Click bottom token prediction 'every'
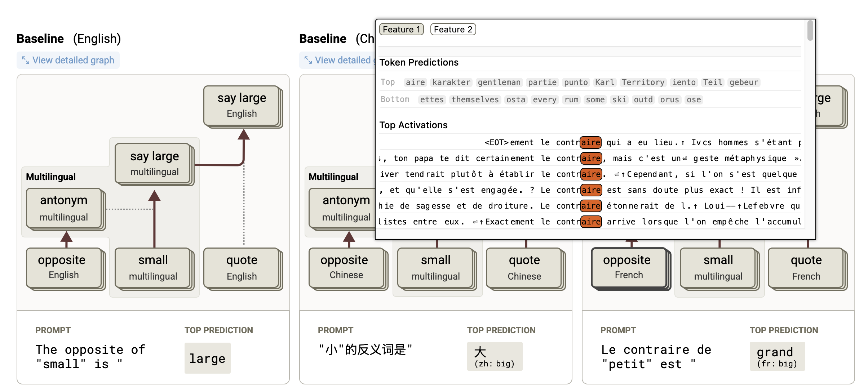 pos(545,100)
